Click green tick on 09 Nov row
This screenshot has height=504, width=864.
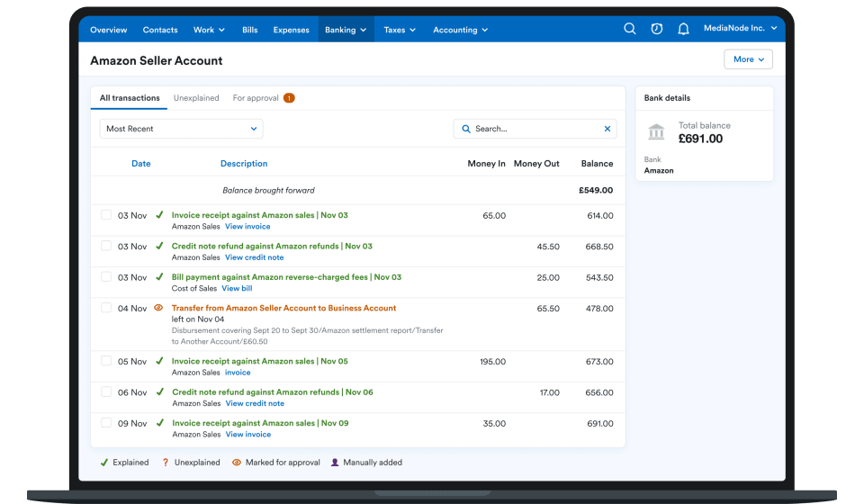[160, 422]
